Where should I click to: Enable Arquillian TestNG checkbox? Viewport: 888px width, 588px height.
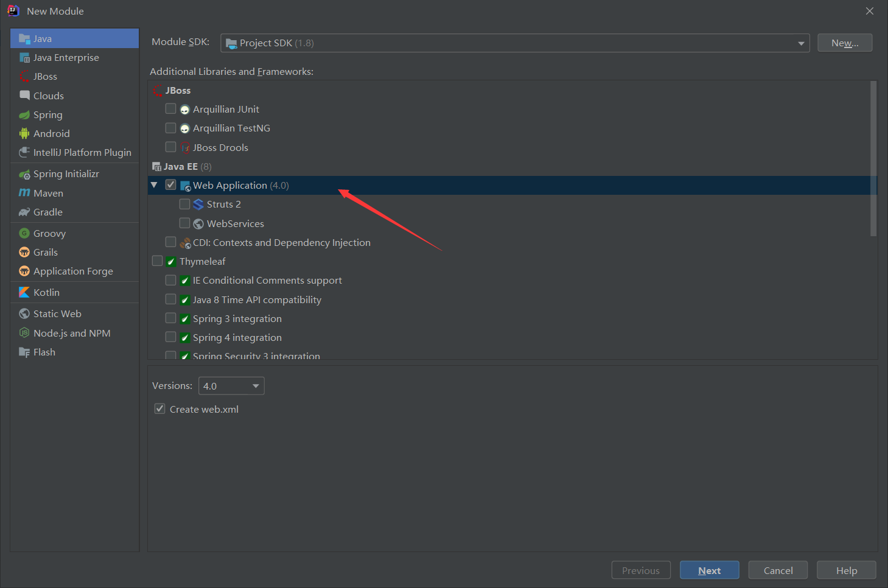click(x=170, y=128)
